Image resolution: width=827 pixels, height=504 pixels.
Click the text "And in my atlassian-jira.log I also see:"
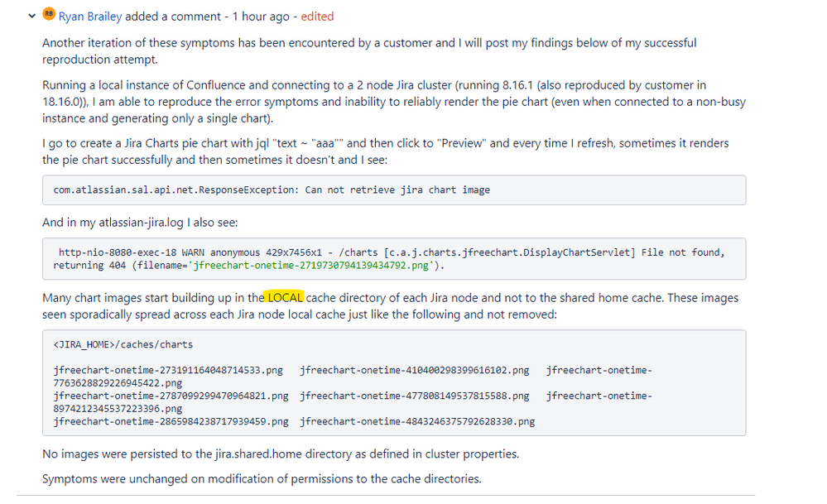pyautogui.click(x=140, y=223)
